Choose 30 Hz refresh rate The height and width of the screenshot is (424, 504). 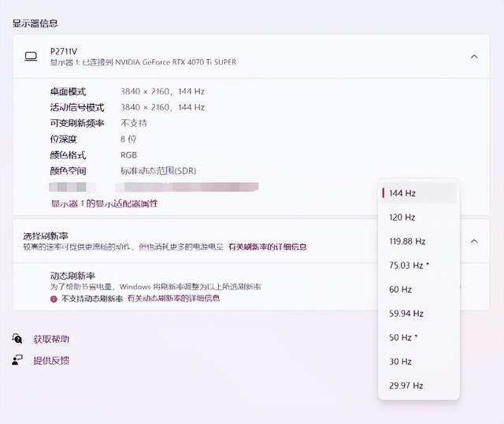[x=418, y=362]
